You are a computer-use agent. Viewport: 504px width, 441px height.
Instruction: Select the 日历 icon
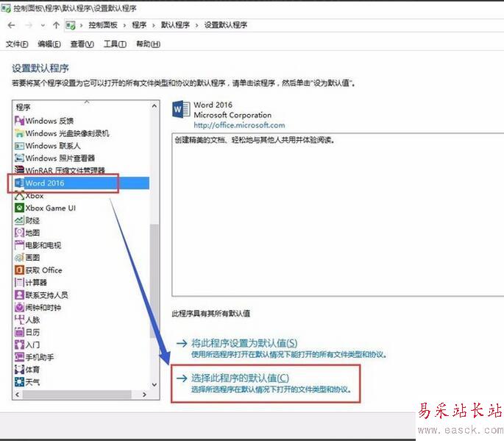point(19,332)
